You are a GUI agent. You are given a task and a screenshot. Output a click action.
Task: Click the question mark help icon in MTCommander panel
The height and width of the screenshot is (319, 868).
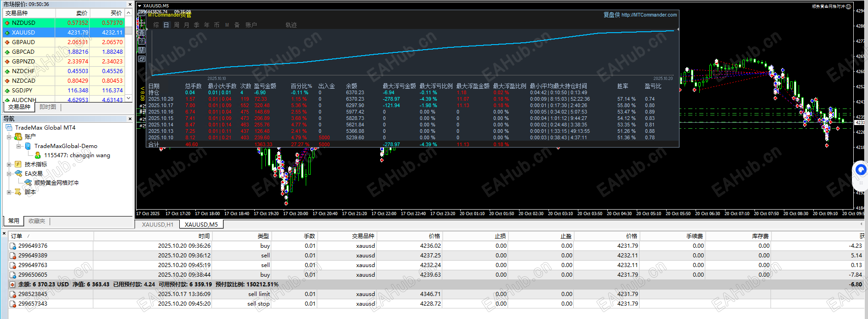pyautogui.click(x=142, y=41)
